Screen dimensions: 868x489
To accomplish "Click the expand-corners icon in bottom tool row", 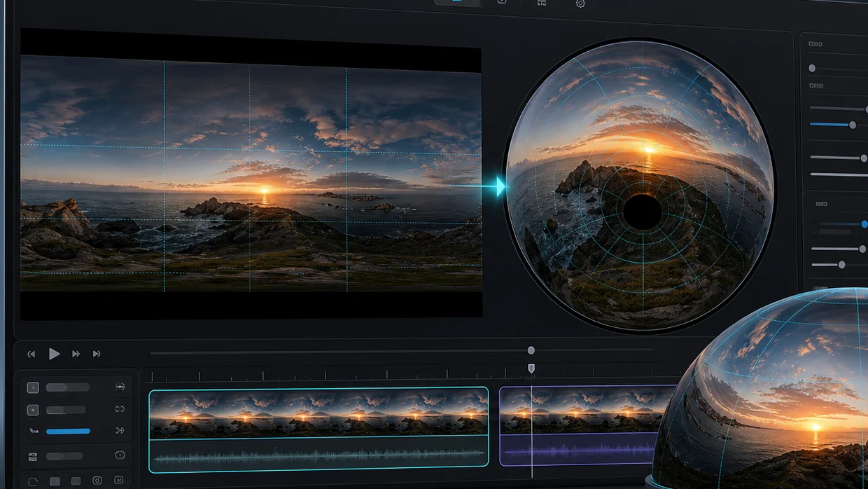I will point(119,481).
